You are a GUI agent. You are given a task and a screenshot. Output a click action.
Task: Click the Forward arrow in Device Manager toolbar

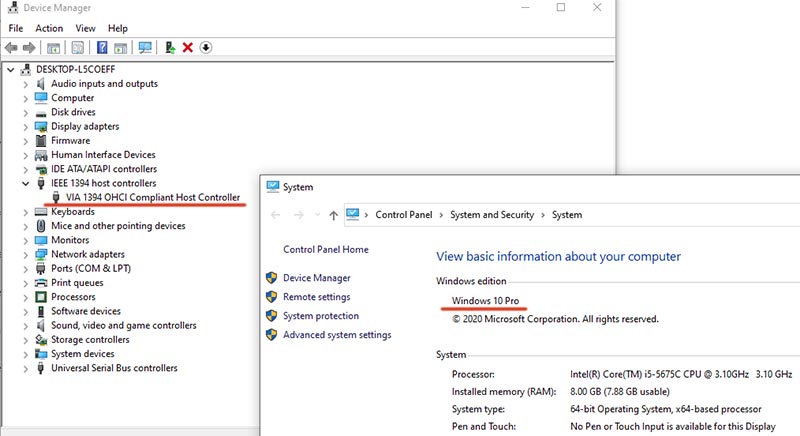point(29,48)
